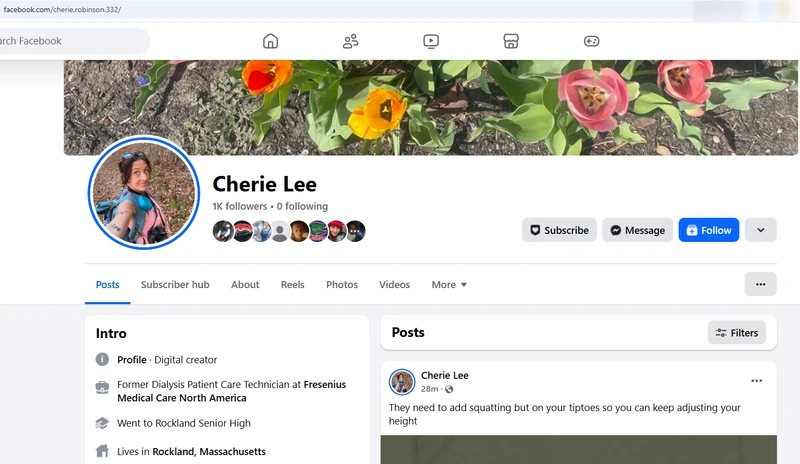Expand the chevron dropdown next to Follow
The height and width of the screenshot is (464, 800).
click(761, 230)
